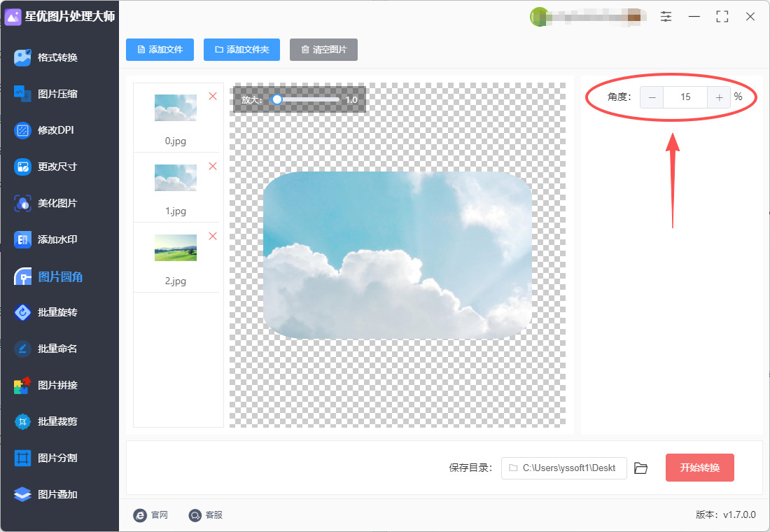This screenshot has width=770, height=532.
Task: Click 添加文件夹 add folder button
Action: click(241, 50)
